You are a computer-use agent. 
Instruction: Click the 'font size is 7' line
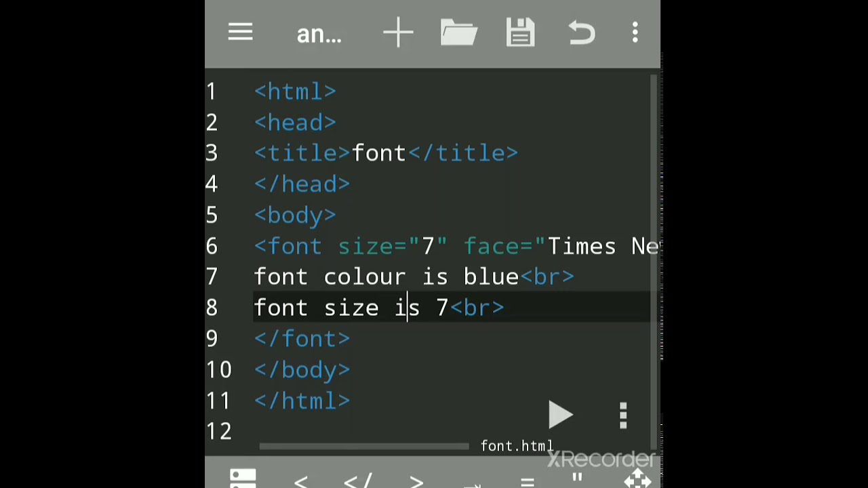pyautogui.click(x=378, y=308)
